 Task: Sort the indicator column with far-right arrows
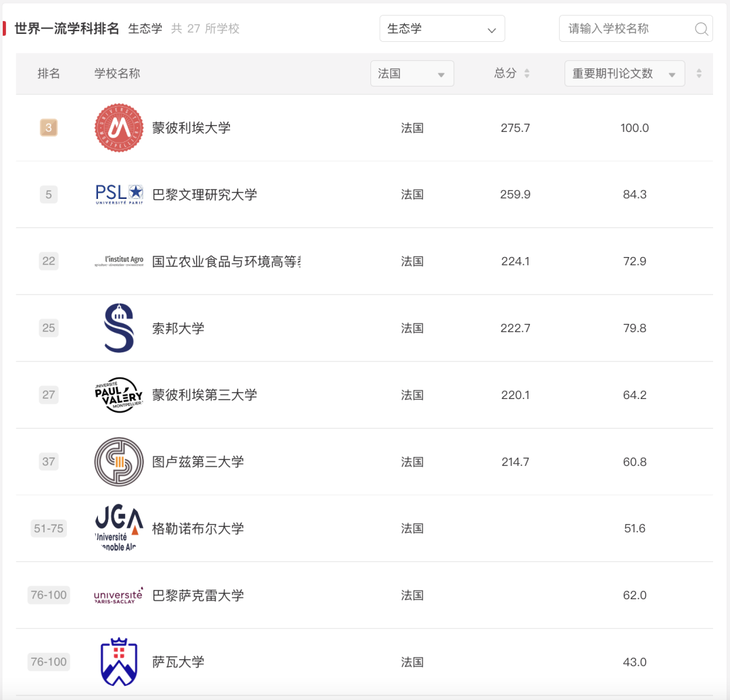699,73
